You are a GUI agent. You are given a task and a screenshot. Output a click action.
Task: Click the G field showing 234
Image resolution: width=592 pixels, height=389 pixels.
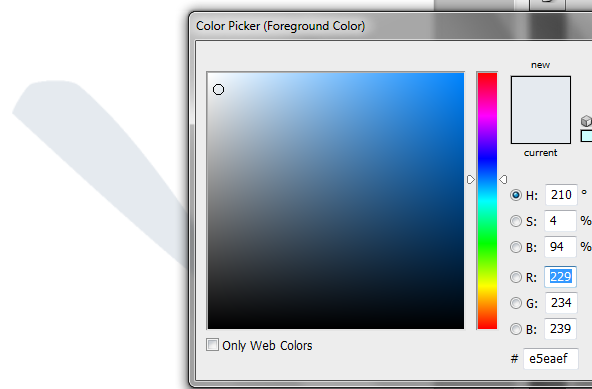(x=561, y=303)
